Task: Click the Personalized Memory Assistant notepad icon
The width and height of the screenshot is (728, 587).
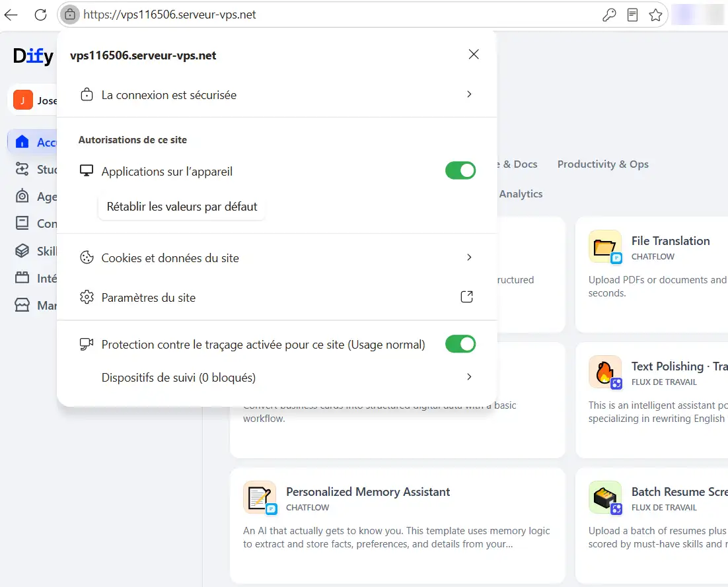Action: coord(260,497)
